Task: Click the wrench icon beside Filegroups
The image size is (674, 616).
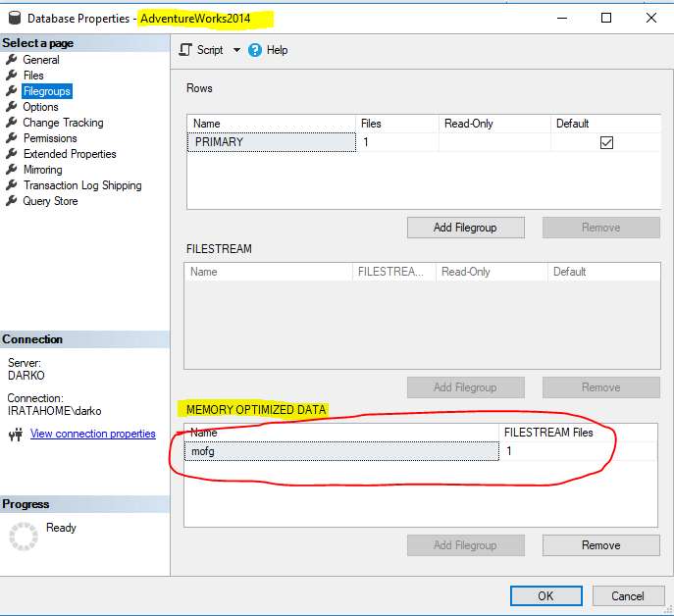Action: click(x=12, y=90)
